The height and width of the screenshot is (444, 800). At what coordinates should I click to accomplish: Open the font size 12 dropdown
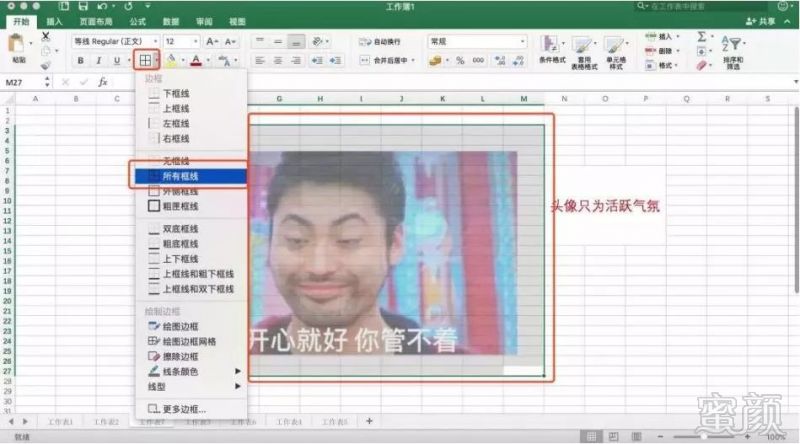tap(181, 41)
